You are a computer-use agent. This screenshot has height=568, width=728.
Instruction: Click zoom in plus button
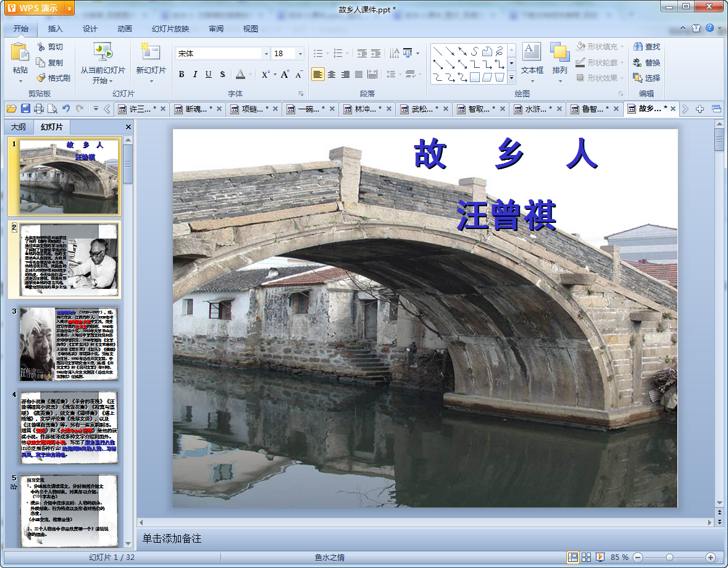tap(710, 558)
